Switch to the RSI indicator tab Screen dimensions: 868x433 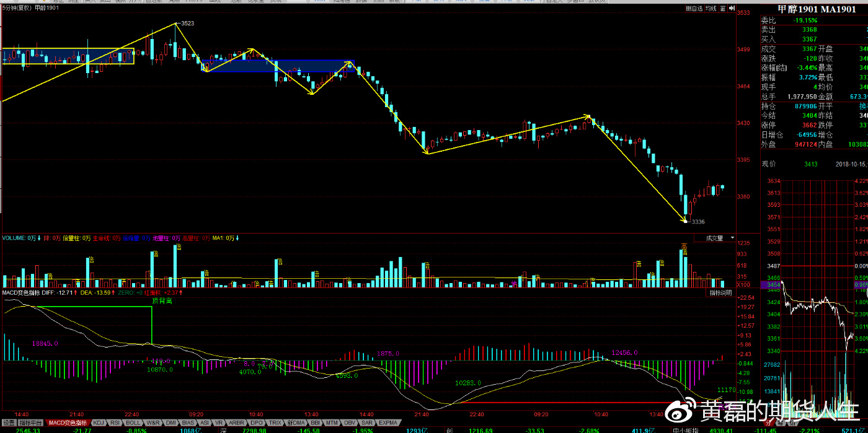tap(115, 422)
